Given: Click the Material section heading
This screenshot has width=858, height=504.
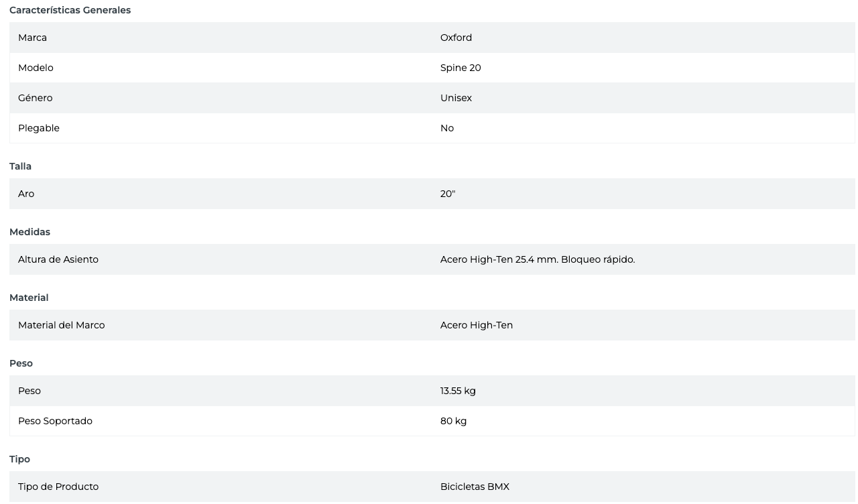Looking at the screenshot, I should 29,298.
